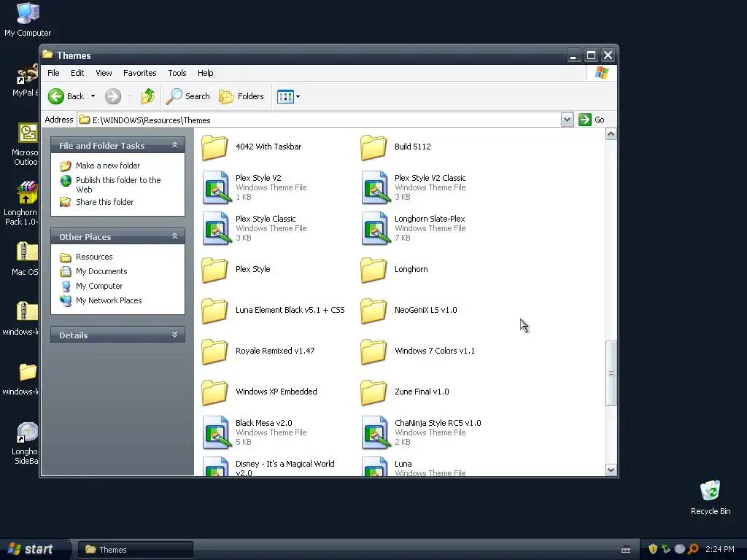Select the Windows XP Embedded folder icon
Image resolution: width=747 pixels, height=560 pixels.
pos(214,392)
